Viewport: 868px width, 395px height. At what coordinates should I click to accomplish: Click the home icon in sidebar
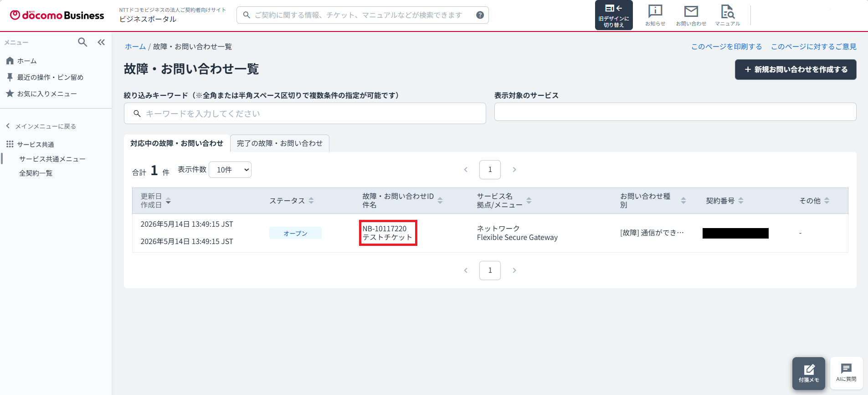coord(10,61)
